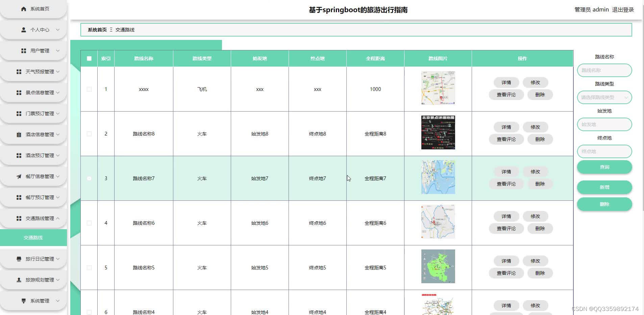Click the grid icon beside 餐厅预订管理
The image size is (644, 315).
[19, 197]
